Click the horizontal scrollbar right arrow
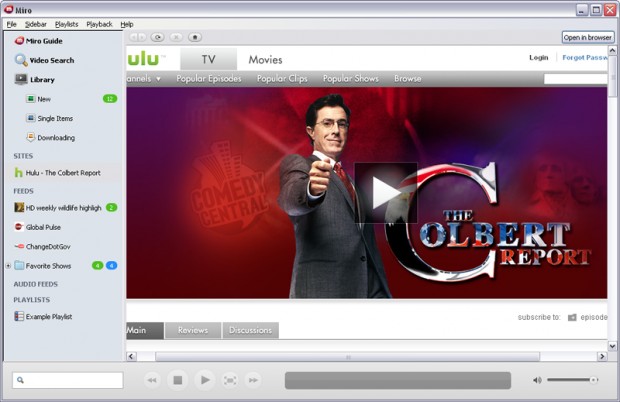Screen dimensions: 620x402 (x=602, y=357)
